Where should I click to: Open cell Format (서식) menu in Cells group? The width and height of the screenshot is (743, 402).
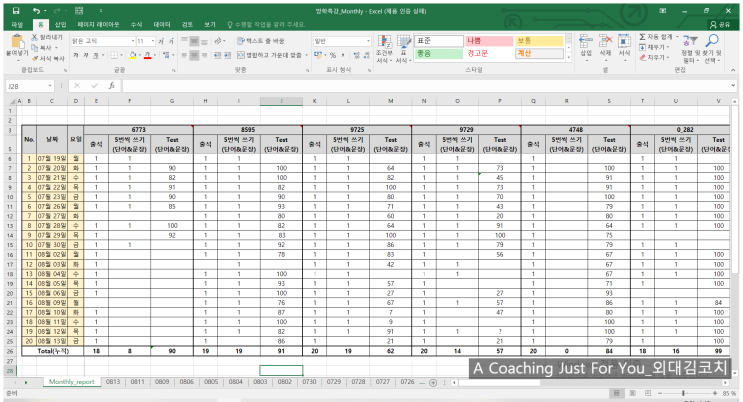(624, 46)
